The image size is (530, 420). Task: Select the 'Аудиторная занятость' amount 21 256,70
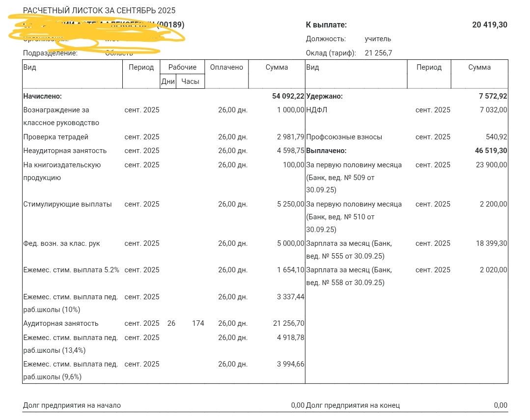point(289,323)
